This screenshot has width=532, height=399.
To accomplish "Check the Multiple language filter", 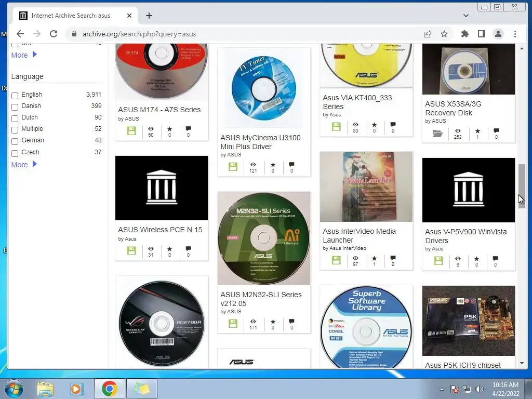I will (x=15, y=130).
